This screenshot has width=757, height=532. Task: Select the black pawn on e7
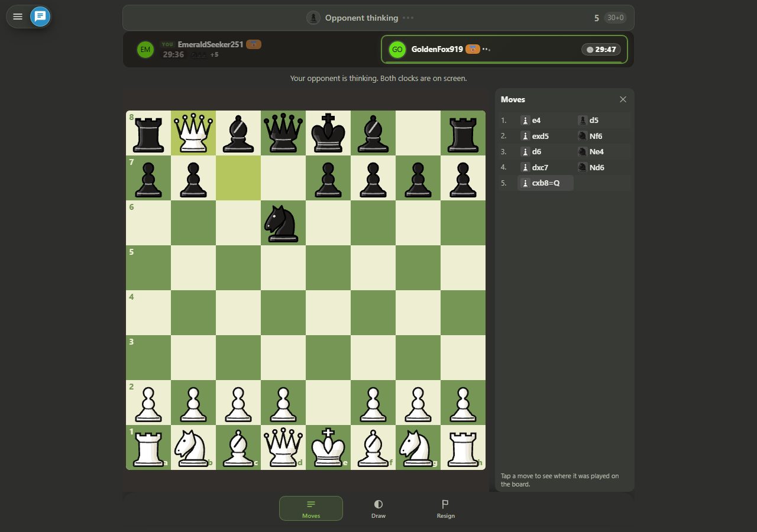coord(328,178)
